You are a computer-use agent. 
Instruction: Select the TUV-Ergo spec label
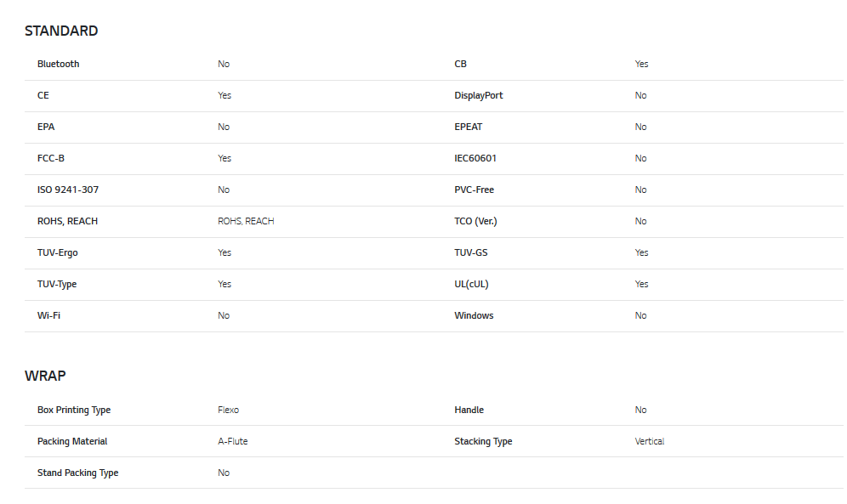pyautogui.click(x=58, y=252)
